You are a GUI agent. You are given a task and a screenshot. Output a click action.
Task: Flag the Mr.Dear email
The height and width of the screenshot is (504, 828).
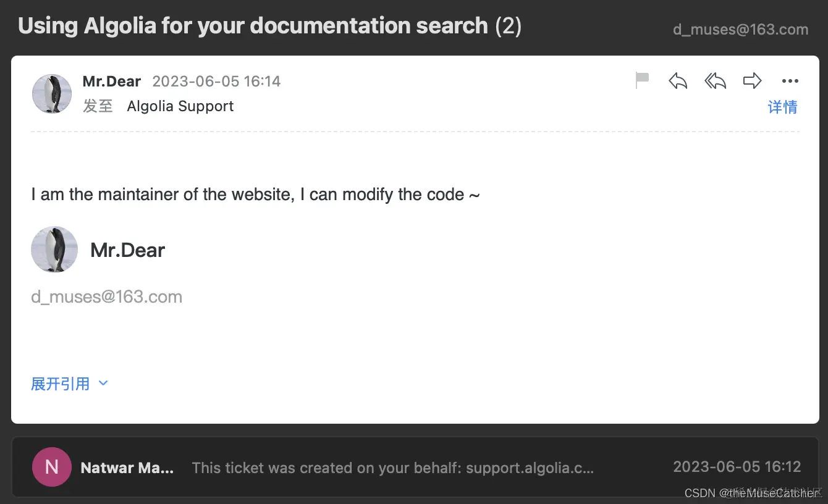click(643, 80)
